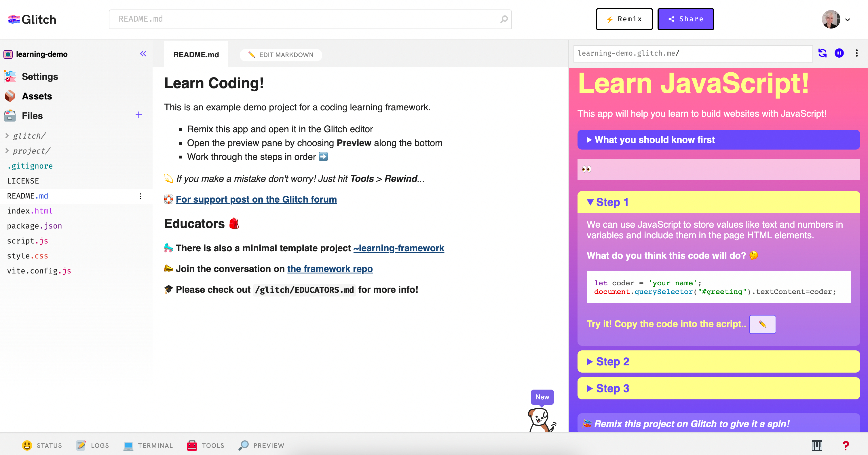Add a new file with the plus icon
This screenshot has height=455, width=868.
pos(138,115)
